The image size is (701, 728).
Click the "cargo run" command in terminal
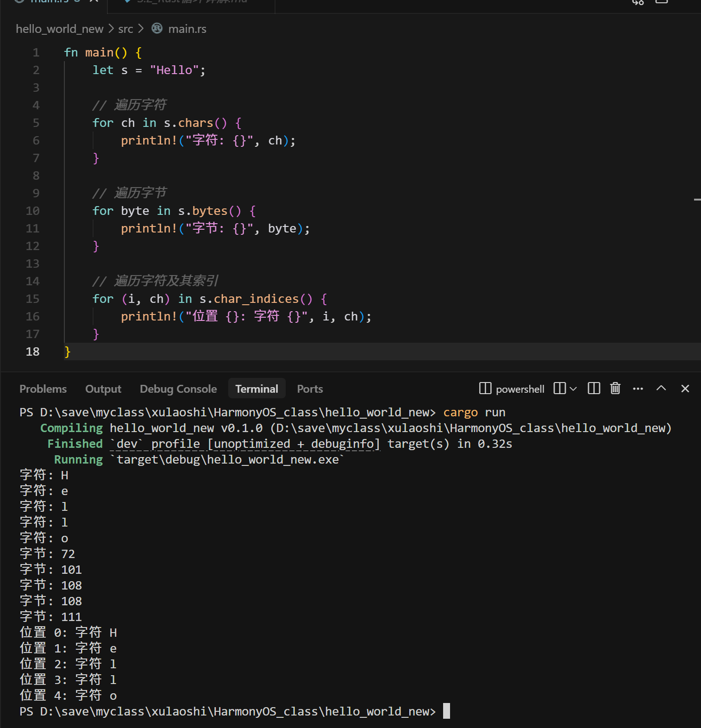tap(475, 413)
